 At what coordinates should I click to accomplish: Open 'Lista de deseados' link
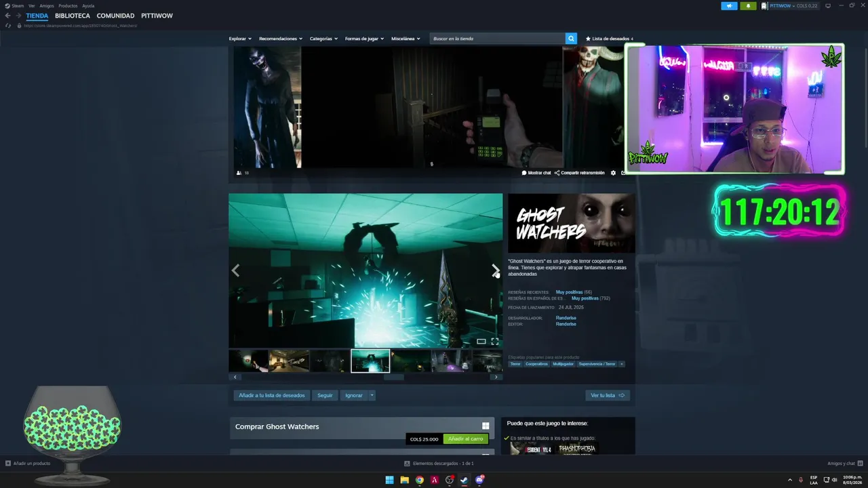click(610, 39)
